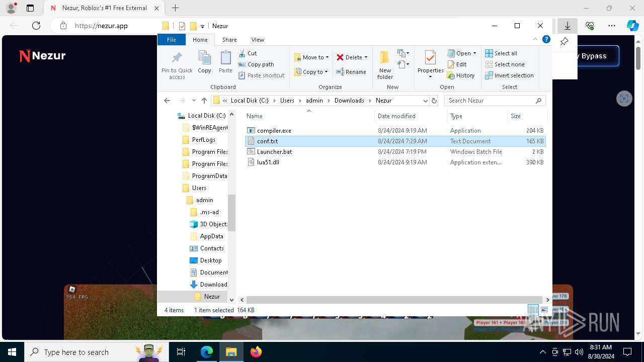Click the Search Nezur field

coord(495,101)
